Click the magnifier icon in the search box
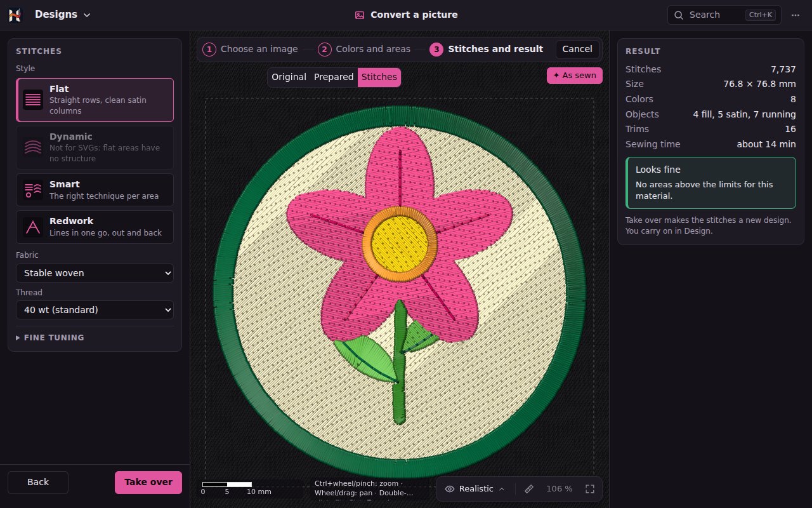 (x=679, y=15)
